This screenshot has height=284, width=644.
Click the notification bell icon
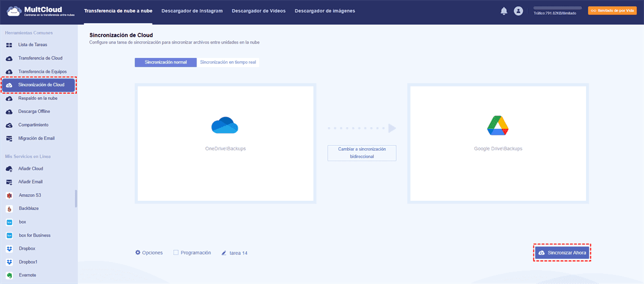tap(504, 11)
